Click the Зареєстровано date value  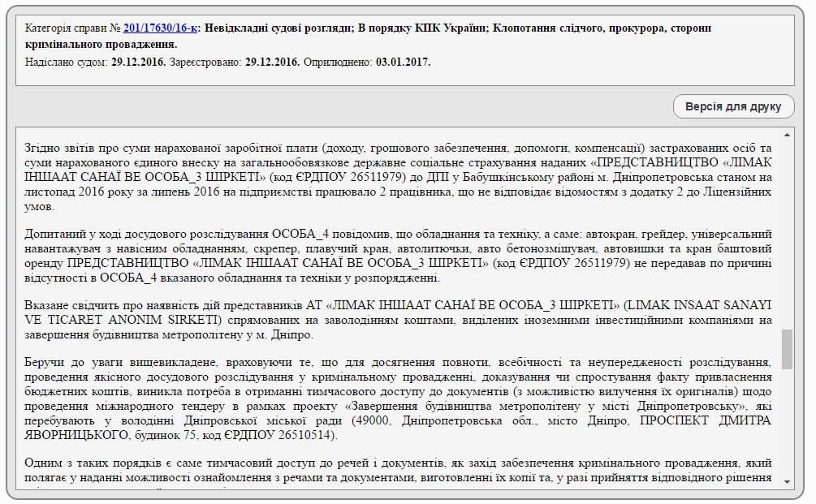(272, 62)
